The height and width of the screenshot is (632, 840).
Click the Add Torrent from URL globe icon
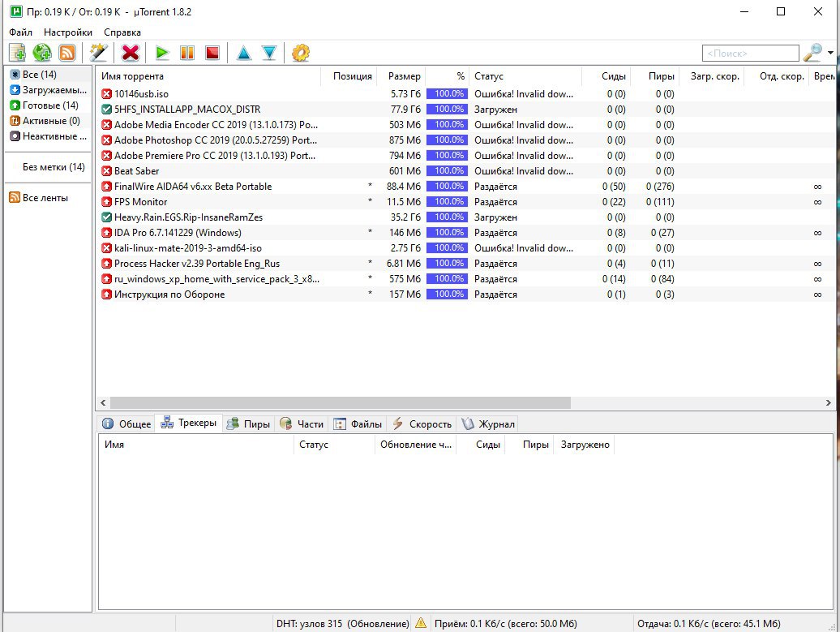coord(42,53)
